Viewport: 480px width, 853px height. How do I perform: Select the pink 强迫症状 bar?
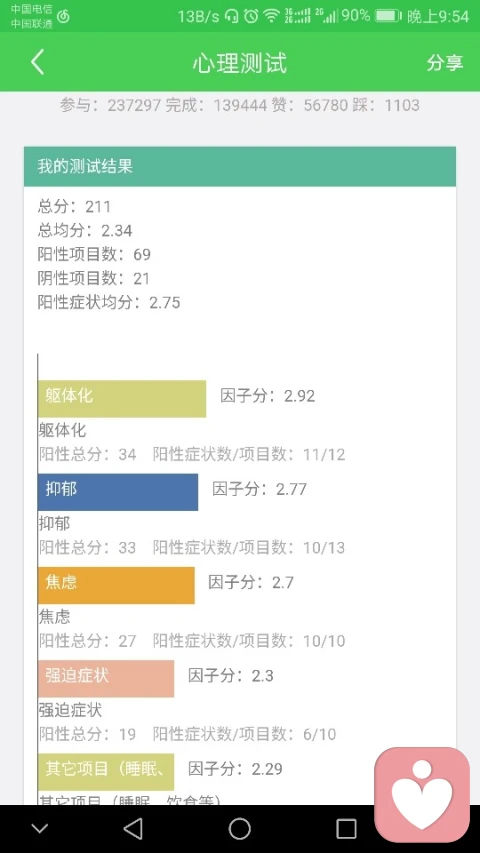point(106,678)
